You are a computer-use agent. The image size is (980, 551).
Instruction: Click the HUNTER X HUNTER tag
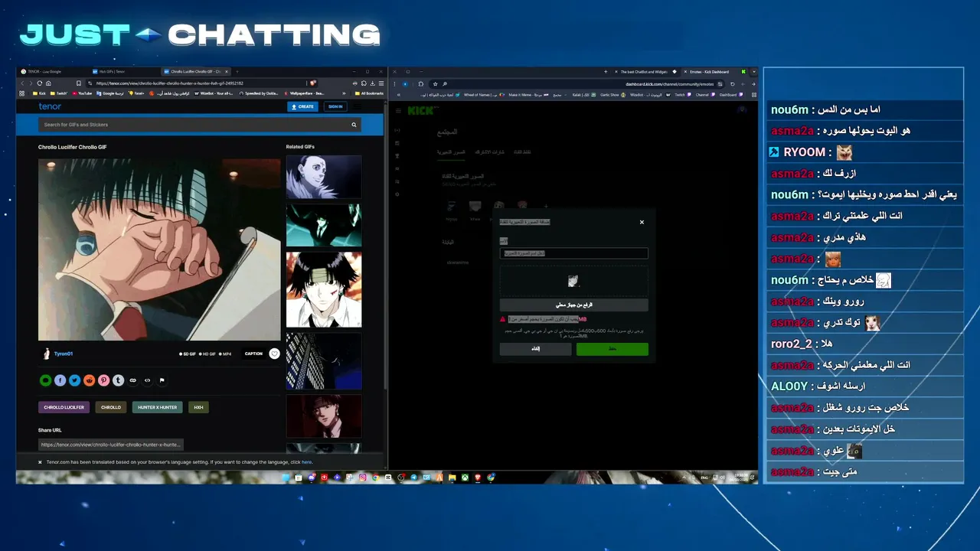(x=157, y=407)
